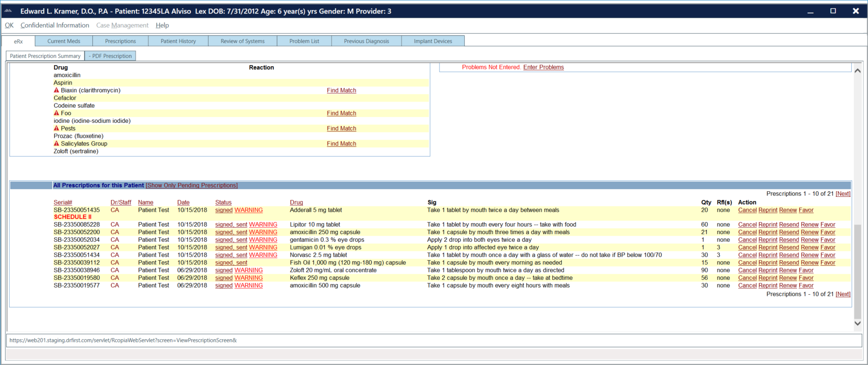Click Cancel for Adderall 5 mg tablet
Screen dimensions: 868x365
(747, 210)
